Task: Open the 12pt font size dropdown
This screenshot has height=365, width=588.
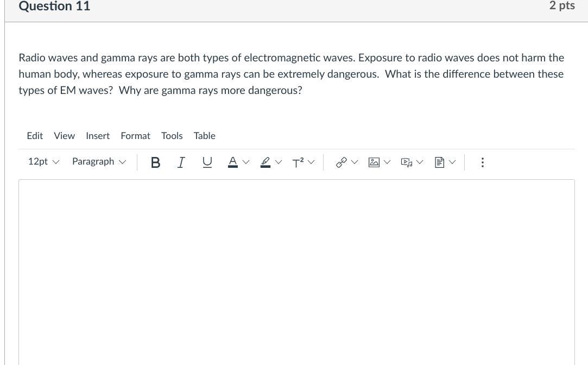Action: 43,162
